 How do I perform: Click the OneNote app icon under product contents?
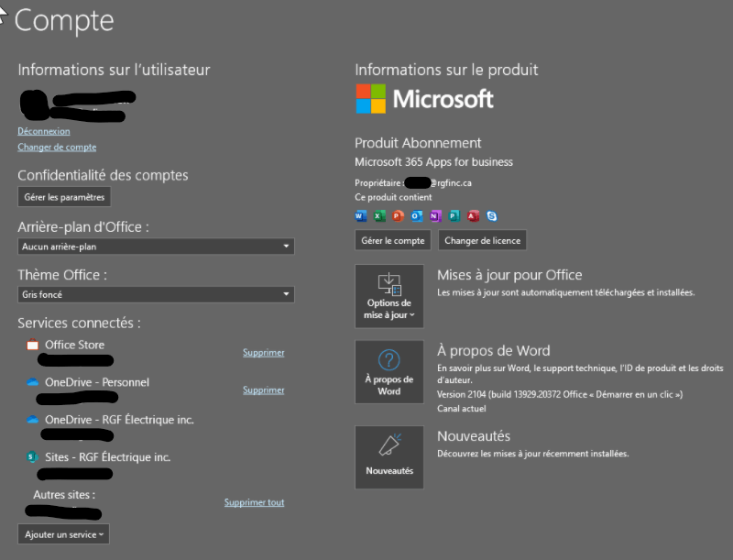click(x=435, y=216)
